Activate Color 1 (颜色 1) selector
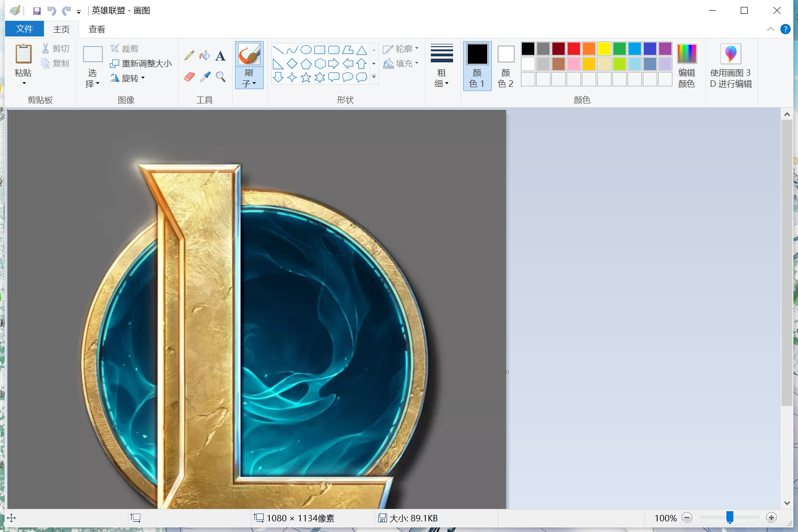 coord(477,66)
